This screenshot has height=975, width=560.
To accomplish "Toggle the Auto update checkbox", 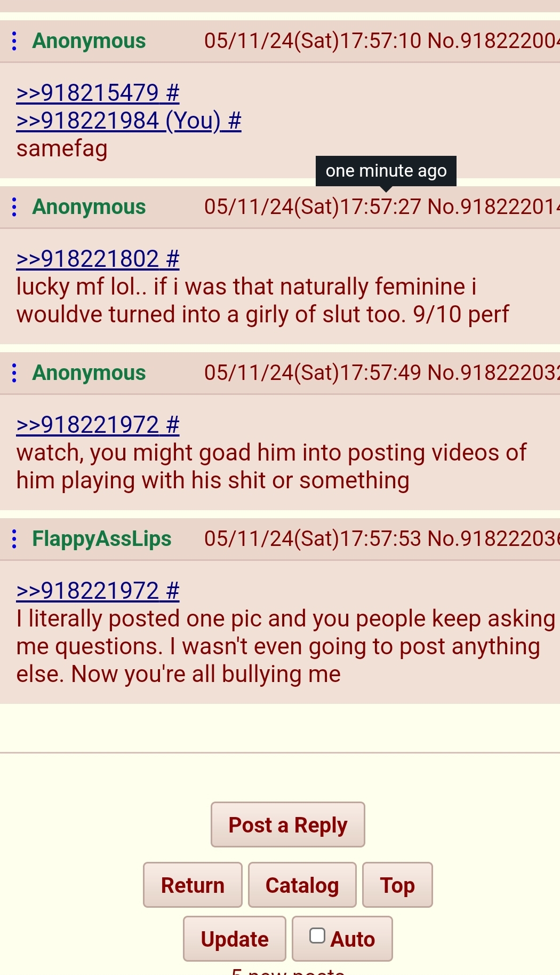I will point(317,936).
